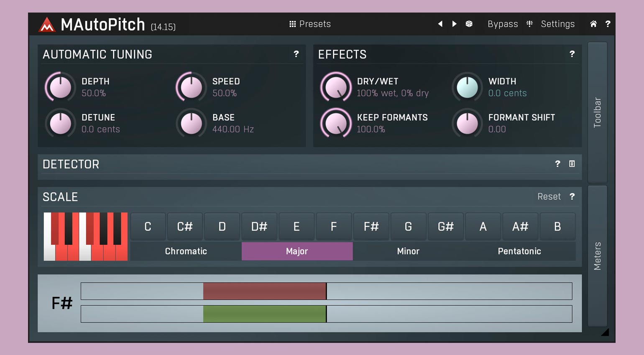Toggle the G note button
This screenshot has height=355, width=644.
(x=408, y=226)
